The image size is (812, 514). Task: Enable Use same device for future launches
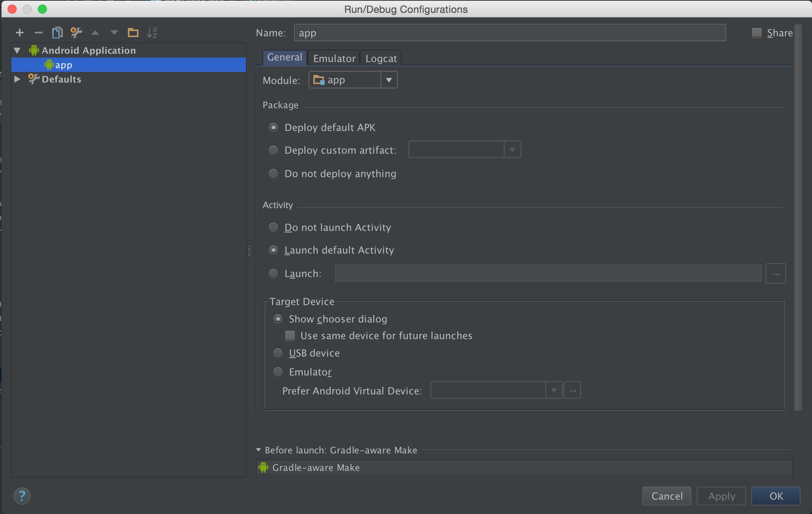tap(290, 335)
